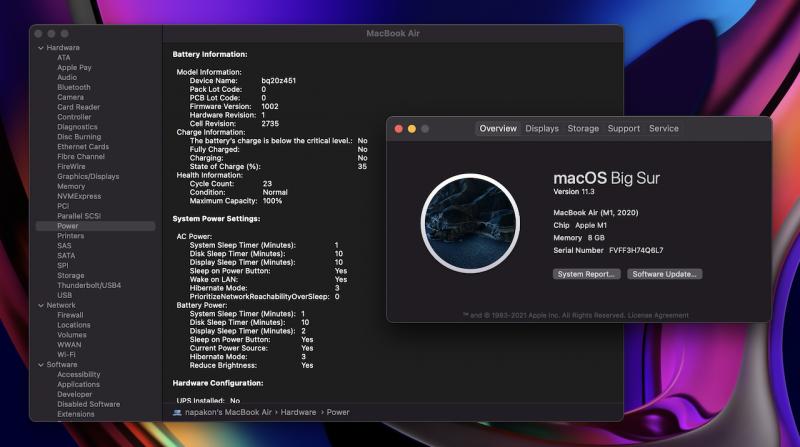Close the About This Mac window
This screenshot has height=447, width=800.
tap(399, 129)
